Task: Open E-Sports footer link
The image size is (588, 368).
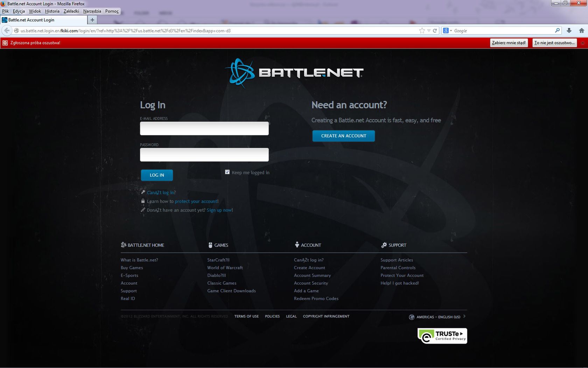Action: [x=129, y=275]
